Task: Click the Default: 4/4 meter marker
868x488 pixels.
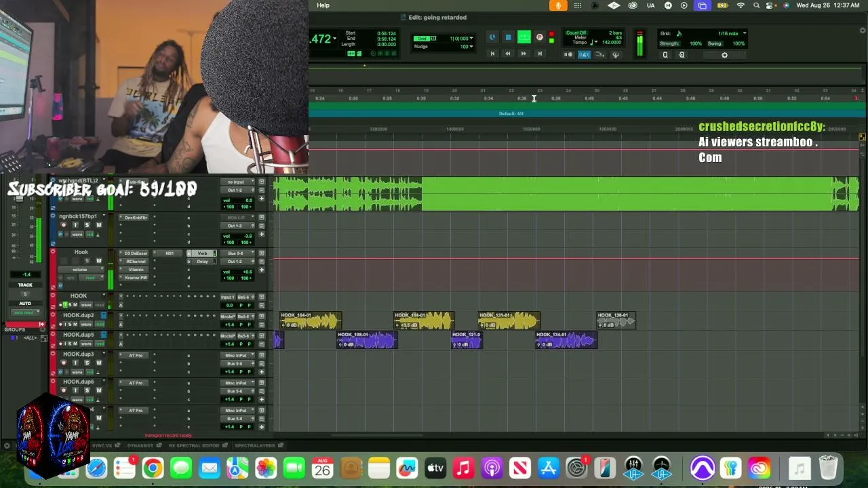Action: click(x=511, y=114)
